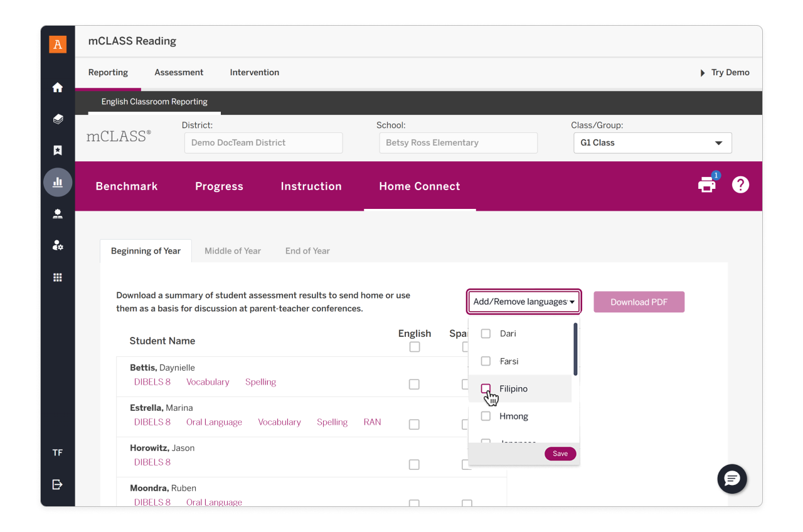Collapse the Add/Remove languages dropdown
This screenshot has width=803, height=532.
(x=524, y=302)
